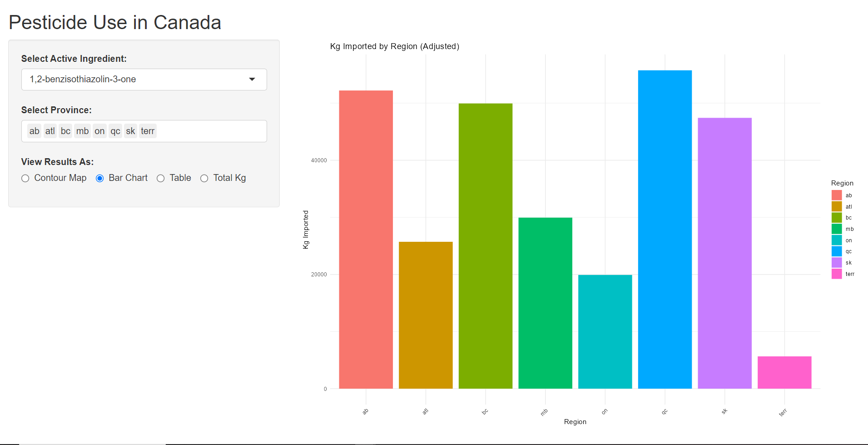868x445 pixels.
Task: Click the red ab bar in chart
Action: coord(366,240)
